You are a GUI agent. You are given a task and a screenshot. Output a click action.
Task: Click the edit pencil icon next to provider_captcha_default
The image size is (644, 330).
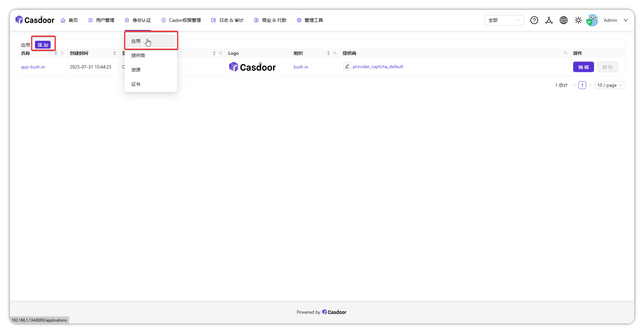coord(347,66)
